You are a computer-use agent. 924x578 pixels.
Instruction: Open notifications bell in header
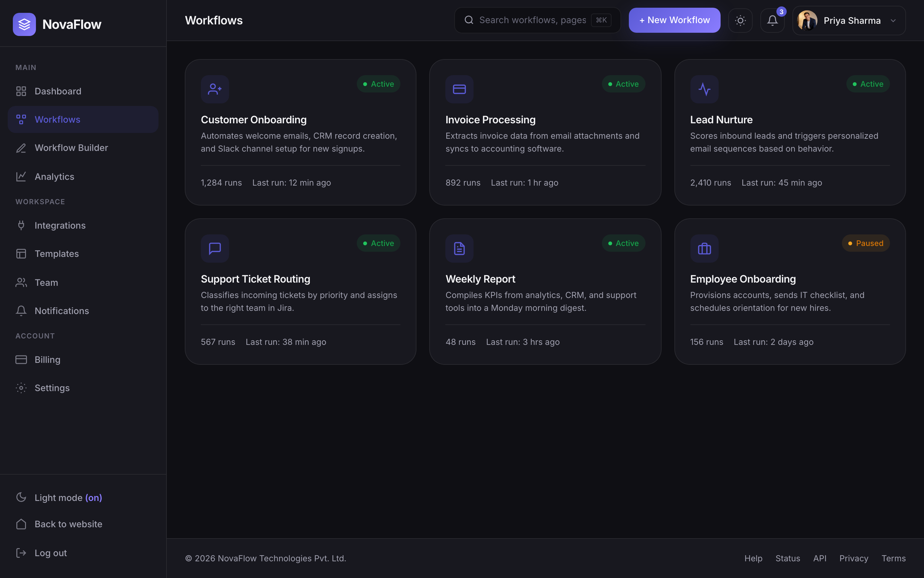click(x=772, y=20)
